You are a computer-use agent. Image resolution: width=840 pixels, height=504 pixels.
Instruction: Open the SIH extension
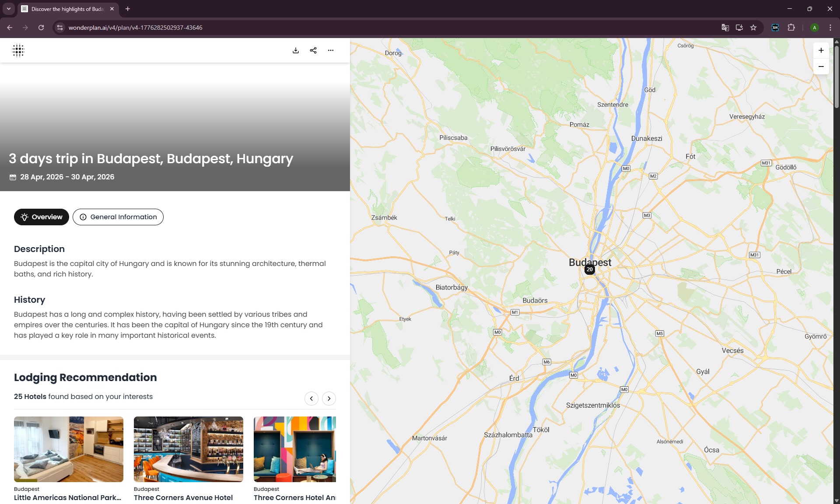pyautogui.click(x=775, y=28)
